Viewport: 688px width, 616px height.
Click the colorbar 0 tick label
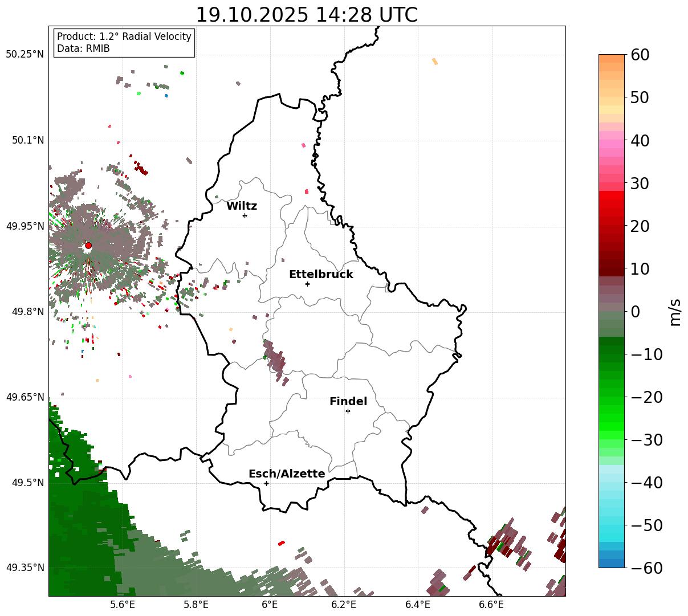[635, 312]
